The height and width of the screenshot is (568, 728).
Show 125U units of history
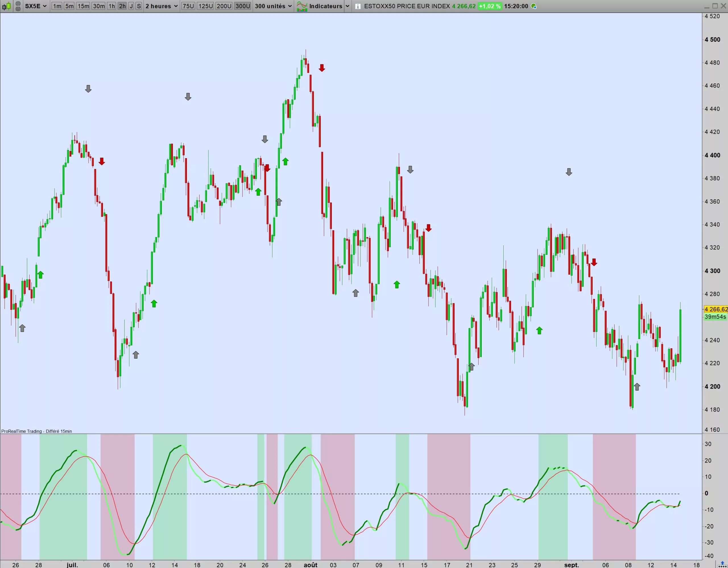point(206,6)
